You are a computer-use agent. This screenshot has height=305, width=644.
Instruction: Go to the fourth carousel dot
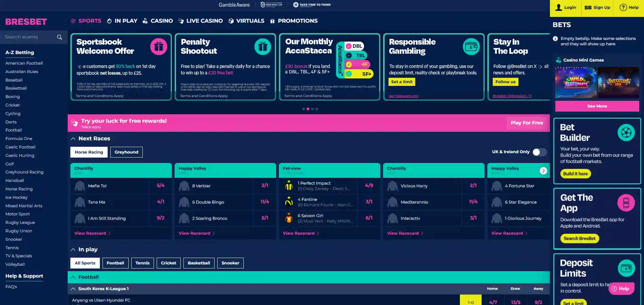(317, 109)
